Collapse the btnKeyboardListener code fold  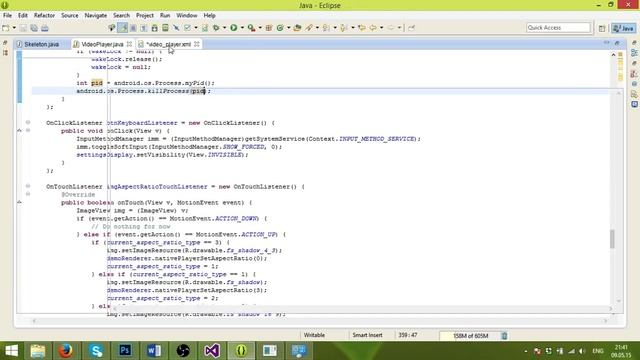(x=28, y=122)
